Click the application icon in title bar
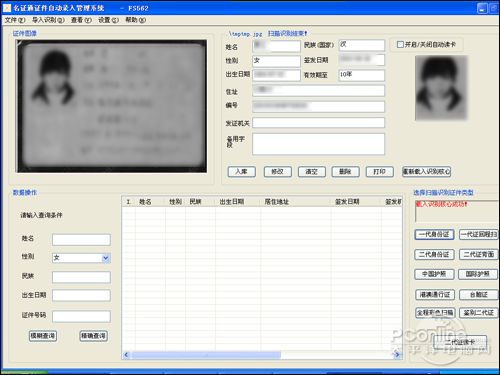The width and height of the screenshot is (500, 375). [x=7, y=8]
